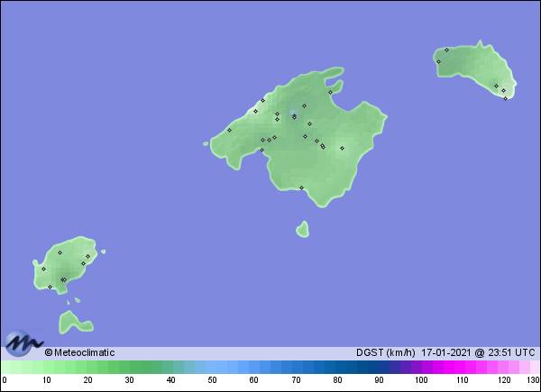Select the station marker on Mallorca's south coast
Screen dimensions: 541x392
click(x=301, y=188)
